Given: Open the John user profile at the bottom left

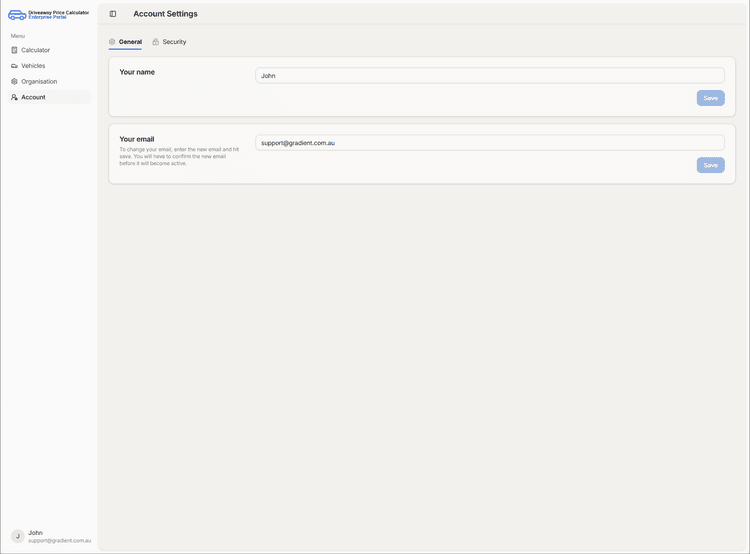Looking at the screenshot, I should coord(50,536).
